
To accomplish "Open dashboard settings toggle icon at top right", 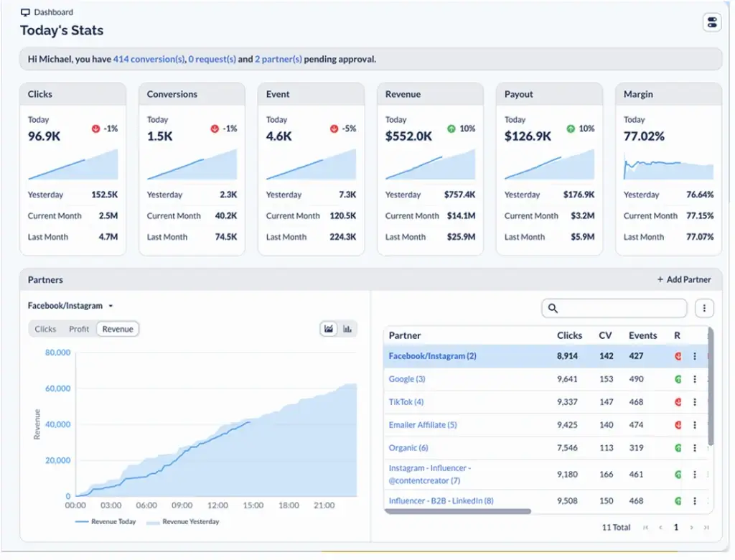I will click(711, 22).
